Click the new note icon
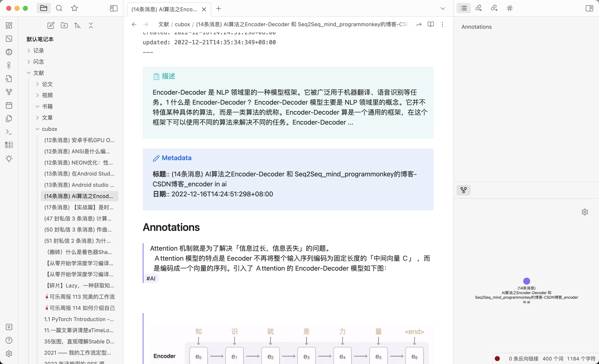599x364 pixels. click(51, 25)
